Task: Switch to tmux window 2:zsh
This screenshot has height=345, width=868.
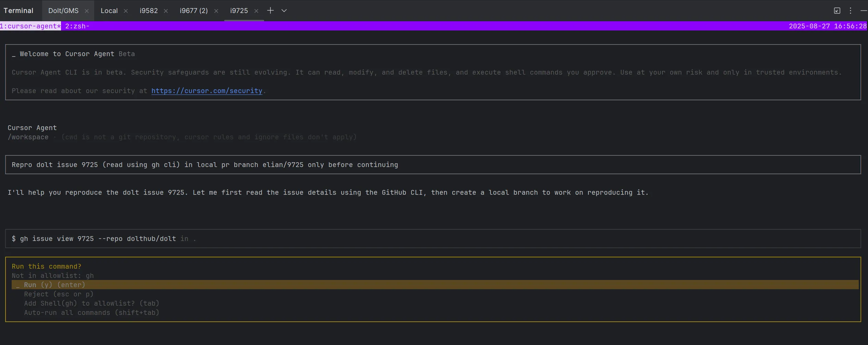Action: point(77,26)
